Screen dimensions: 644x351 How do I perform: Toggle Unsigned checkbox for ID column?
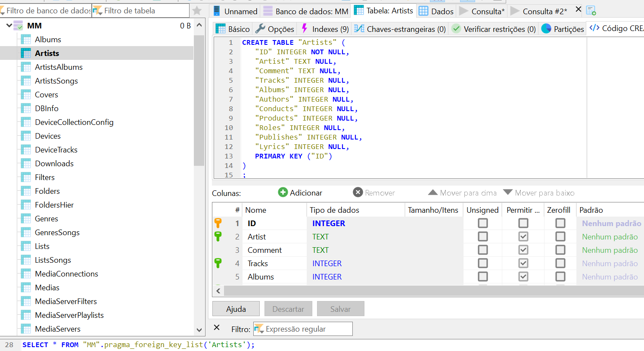point(483,223)
